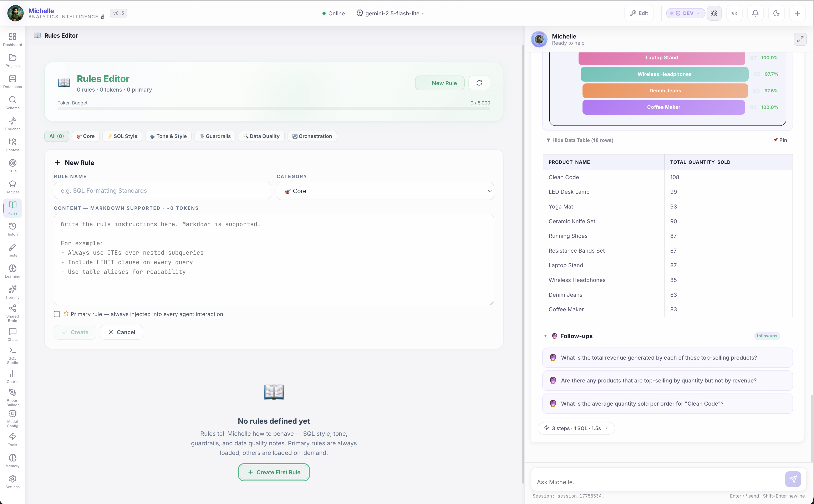Open the Report Builder
Image resolution: width=814 pixels, height=504 pixels.
(x=12, y=397)
